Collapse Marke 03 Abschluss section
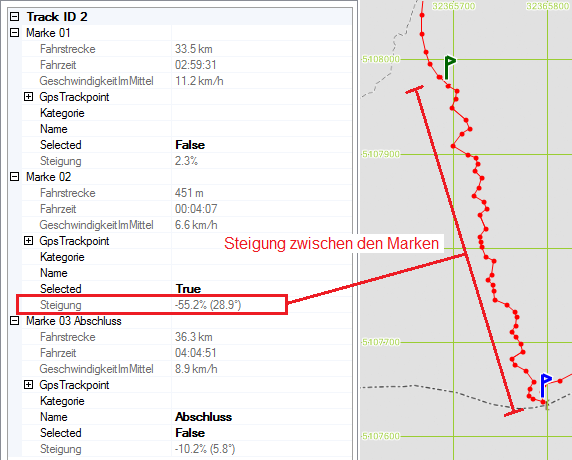Image resolution: width=572 pixels, height=460 pixels. point(15,321)
